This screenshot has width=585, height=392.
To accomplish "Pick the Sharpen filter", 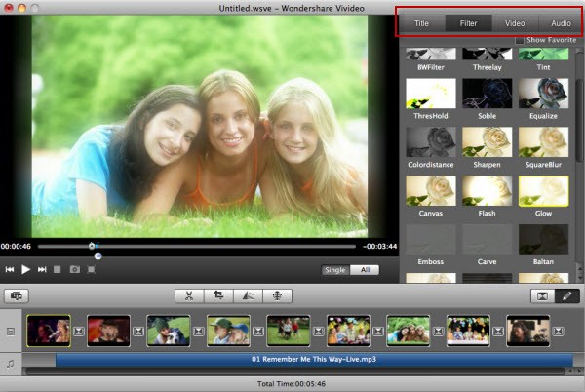I will (x=487, y=141).
